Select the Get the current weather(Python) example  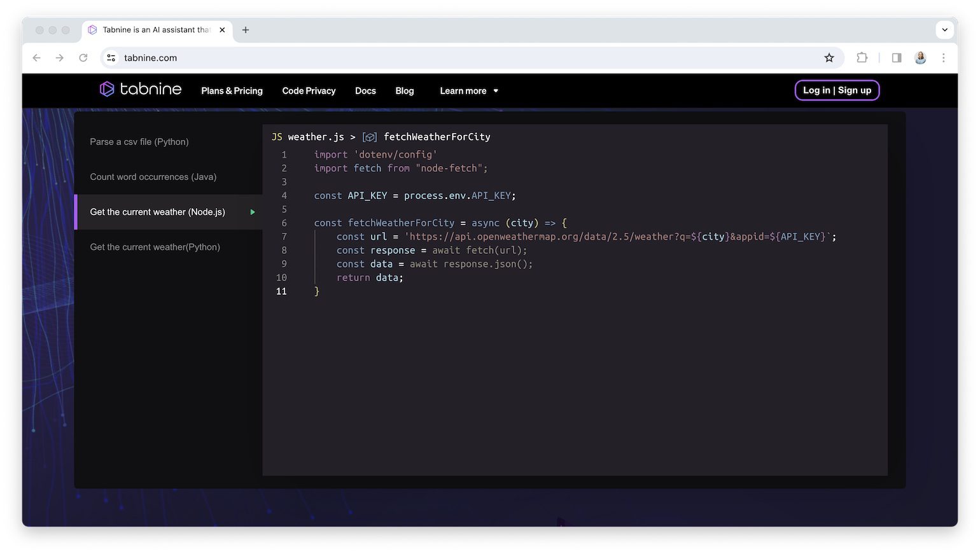[155, 247]
